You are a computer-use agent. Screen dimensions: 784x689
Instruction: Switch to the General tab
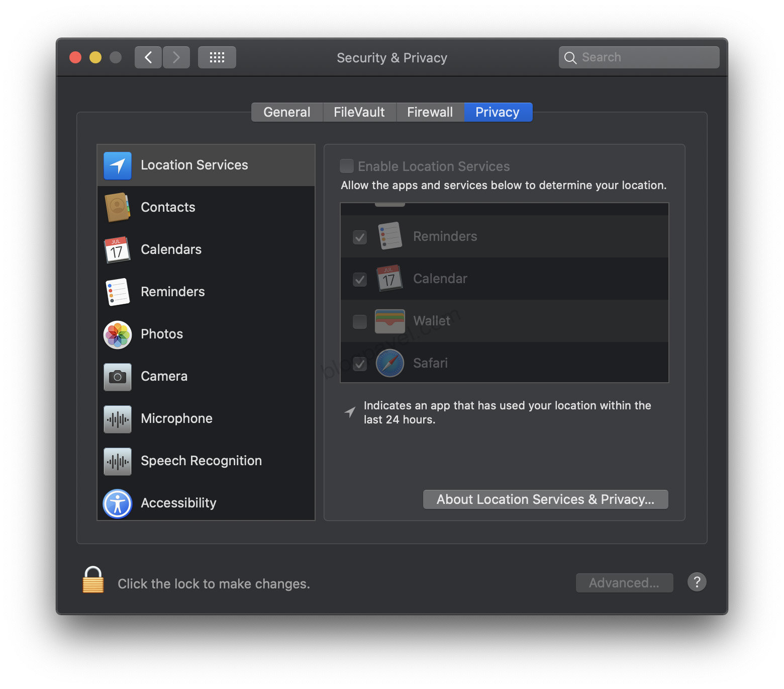click(x=286, y=112)
